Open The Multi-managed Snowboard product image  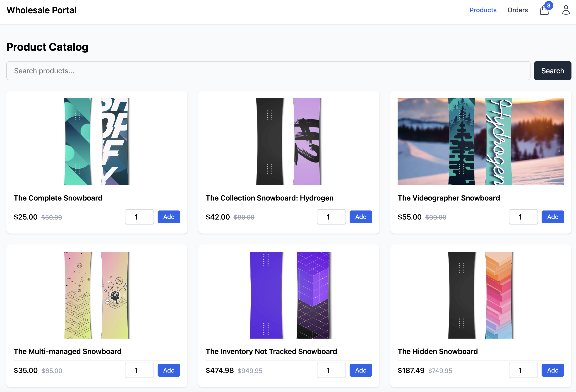pyautogui.click(x=97, y=295)
